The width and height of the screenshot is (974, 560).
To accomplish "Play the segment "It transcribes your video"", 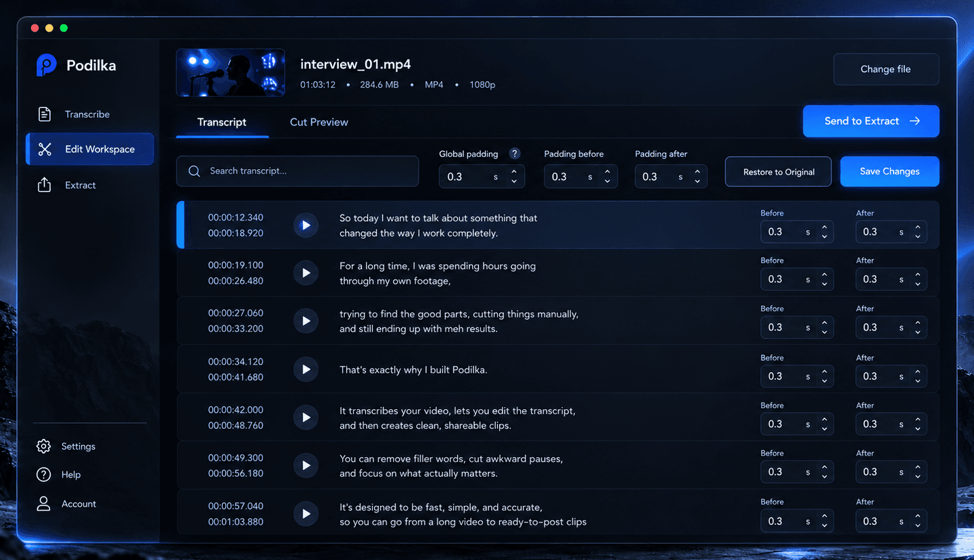I will [306, 418].
